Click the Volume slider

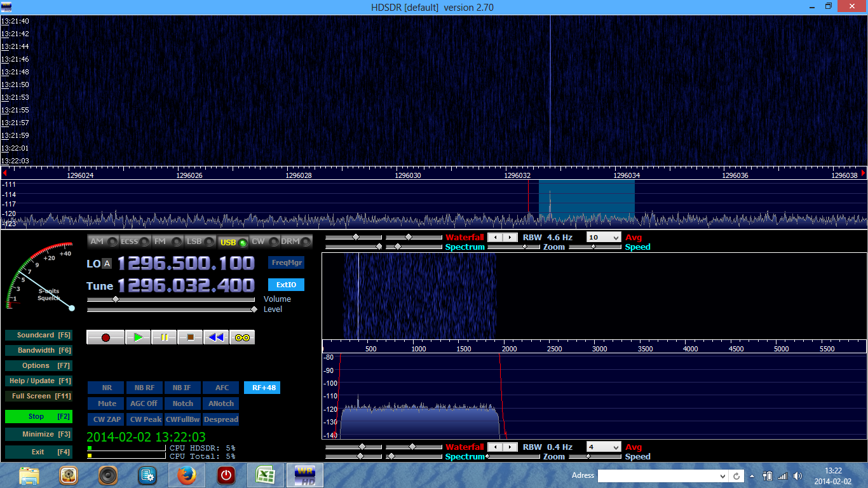point(172,299)
